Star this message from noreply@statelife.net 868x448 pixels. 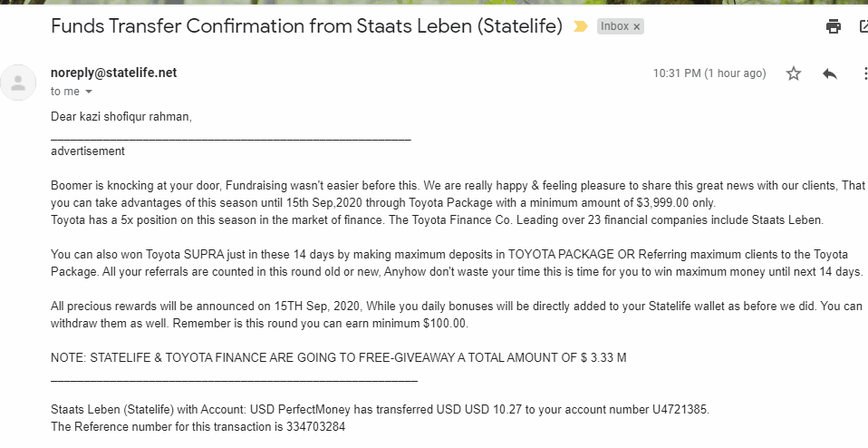(794, 73)
